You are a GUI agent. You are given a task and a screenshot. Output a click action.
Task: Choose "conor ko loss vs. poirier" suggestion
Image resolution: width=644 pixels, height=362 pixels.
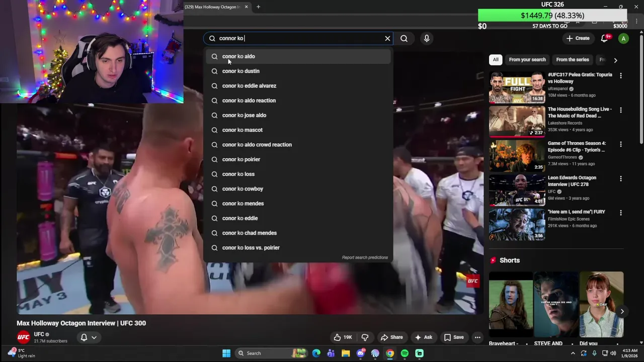click(298, 247)
